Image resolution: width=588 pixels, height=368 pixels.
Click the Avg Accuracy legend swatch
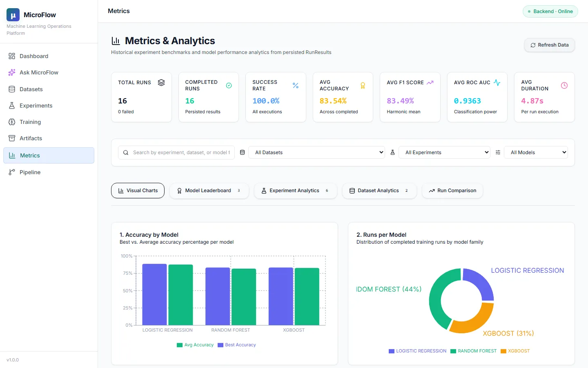[180, 345]
